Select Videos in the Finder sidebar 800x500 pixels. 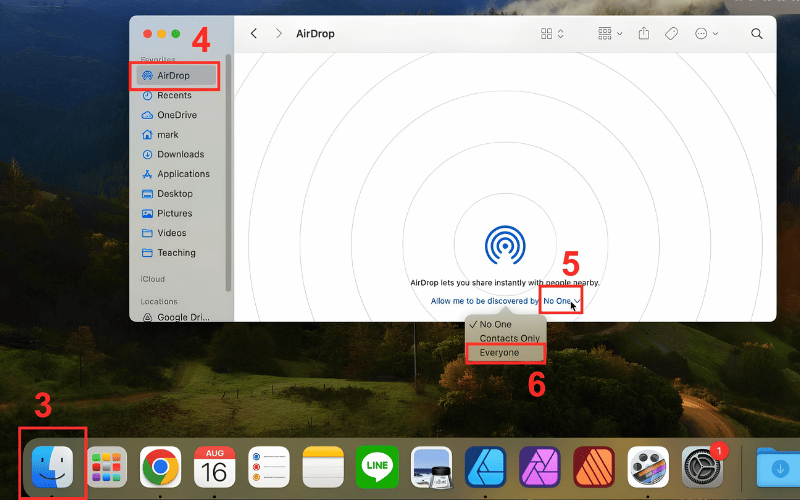click(x=177, y=233)
